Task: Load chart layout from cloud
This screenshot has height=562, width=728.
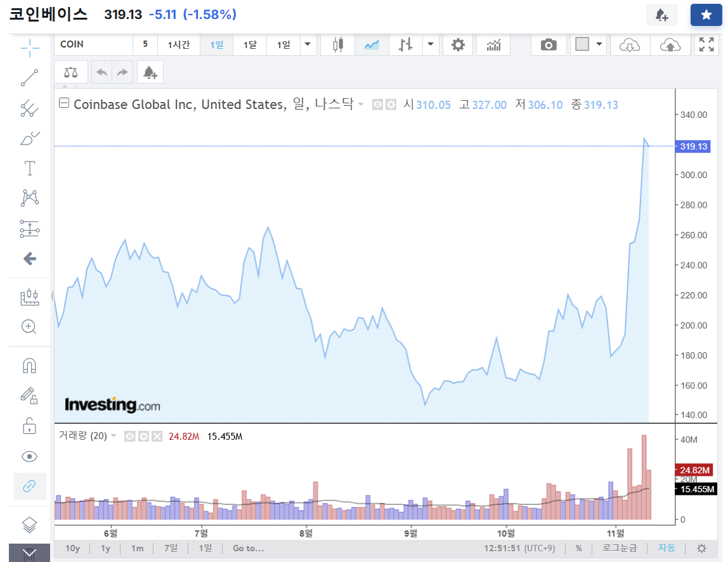Action: (x=630, y=45)
